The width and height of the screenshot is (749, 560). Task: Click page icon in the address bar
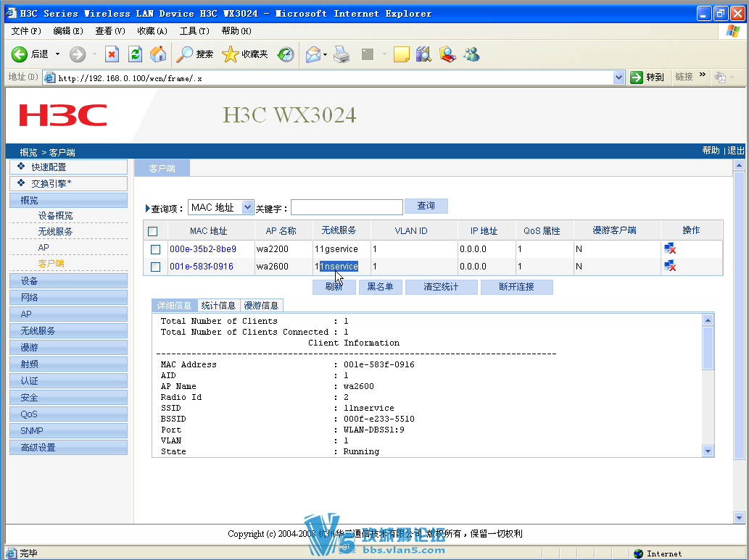(x=50, y=78)
